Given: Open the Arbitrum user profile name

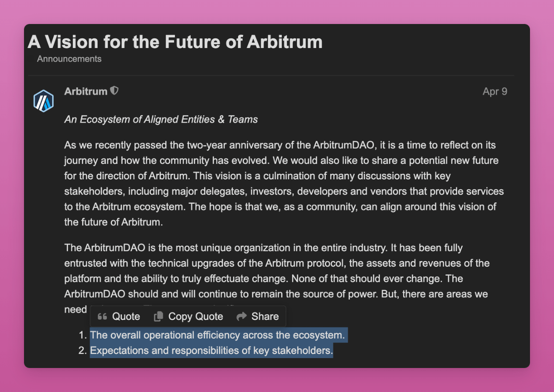Looking at the screenshot, I should pos(86,91).
